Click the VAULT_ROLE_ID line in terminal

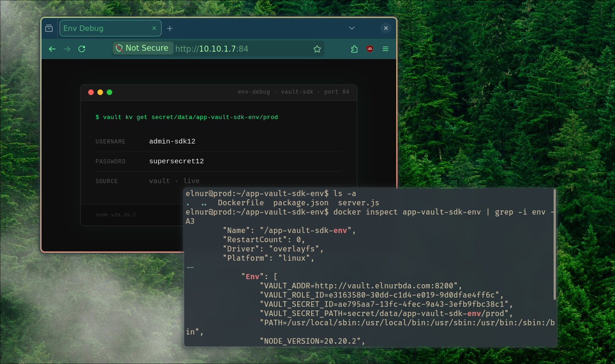pyautogui.click(x=382, y=295)
